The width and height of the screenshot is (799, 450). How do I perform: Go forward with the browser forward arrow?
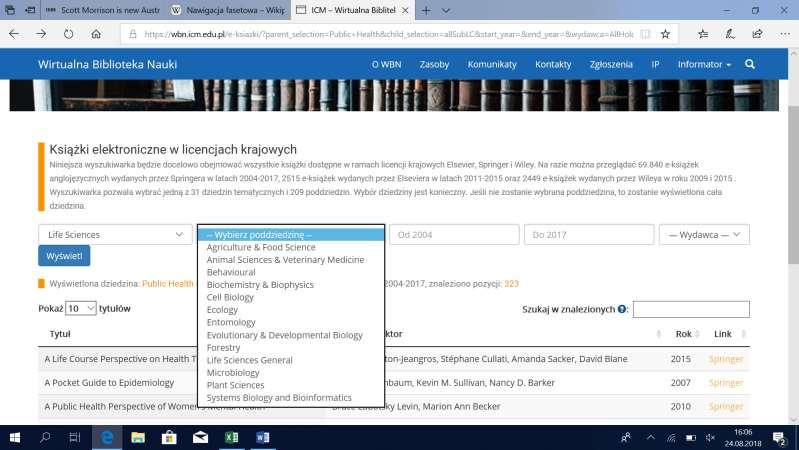pyautogui.click(x=41, y=34)
